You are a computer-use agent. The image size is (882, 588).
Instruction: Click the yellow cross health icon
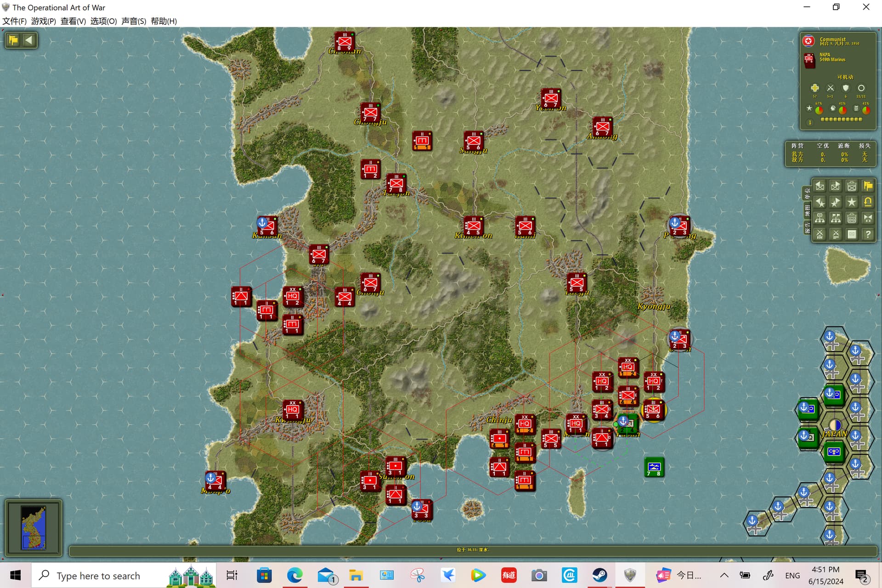814,88
